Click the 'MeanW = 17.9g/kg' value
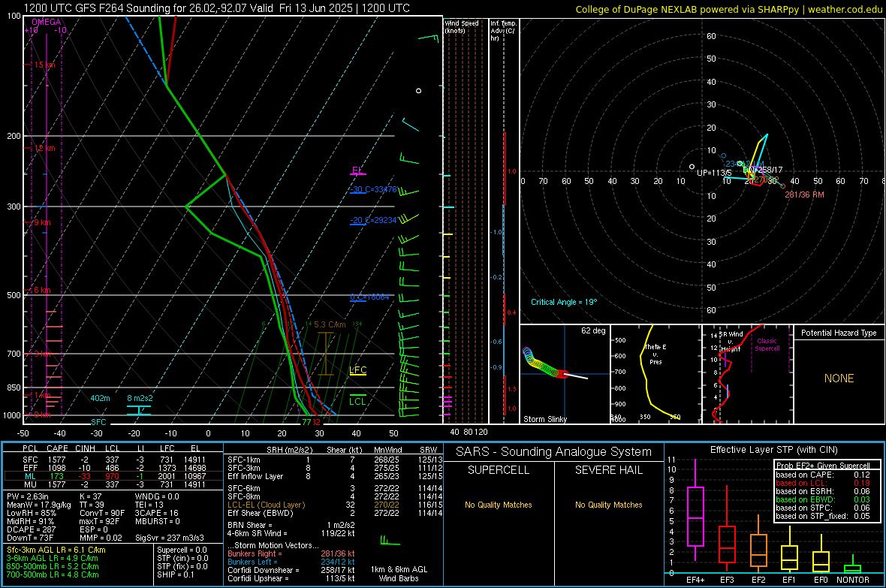This screenshot has width=886, height=588. click(39, 505)
